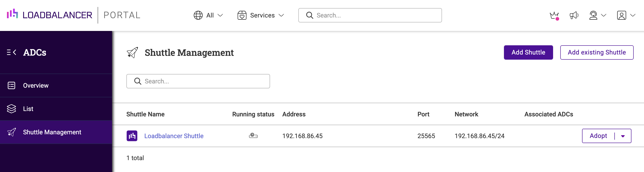Click the Overview panel icon in sidebar

[11, 85]
